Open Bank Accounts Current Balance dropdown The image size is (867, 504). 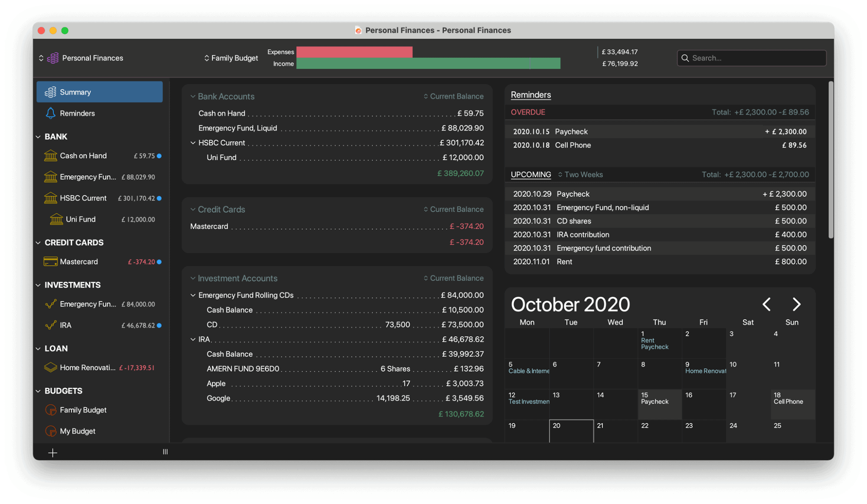pos(454,96)
